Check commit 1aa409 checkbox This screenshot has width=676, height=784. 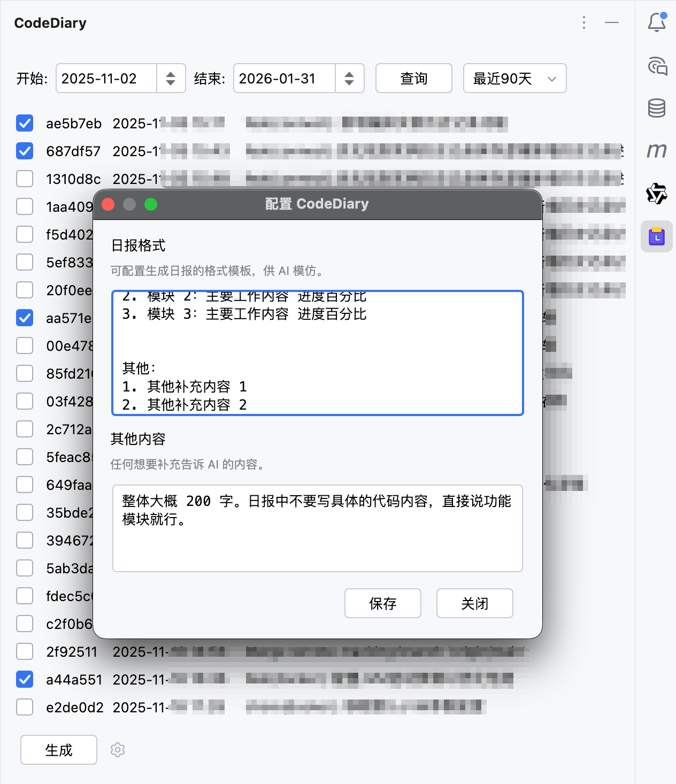click(x=25, y=206)
